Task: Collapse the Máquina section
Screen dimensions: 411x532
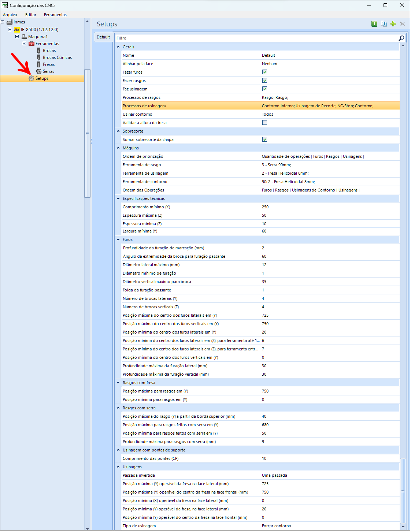Action: coord(118,148)
